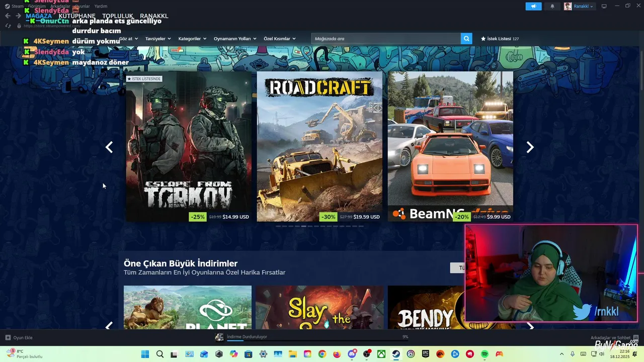This screenshot has width=644, height=362.
Task: Open File Explorer from taskbar
Action: (292, 354)
